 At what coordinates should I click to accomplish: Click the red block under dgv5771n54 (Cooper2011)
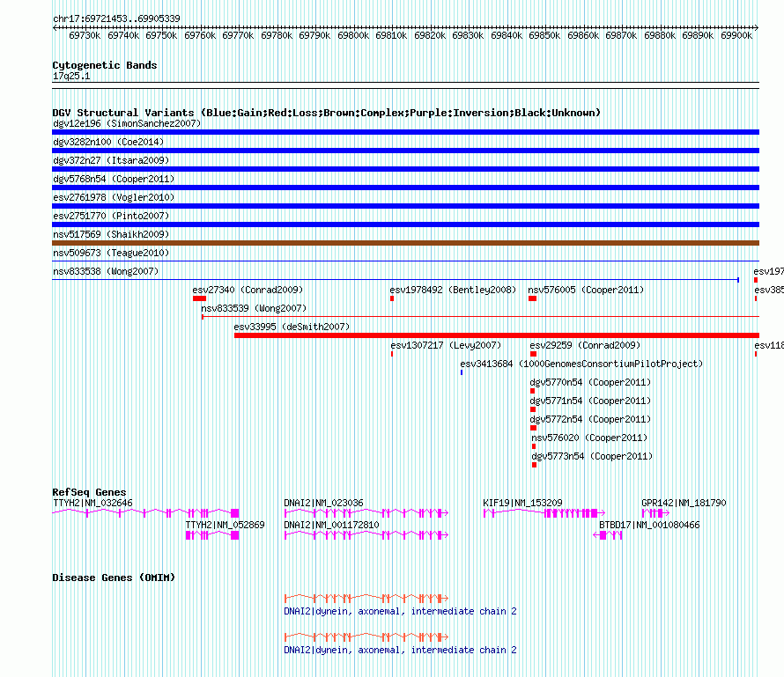coord(533,409)
